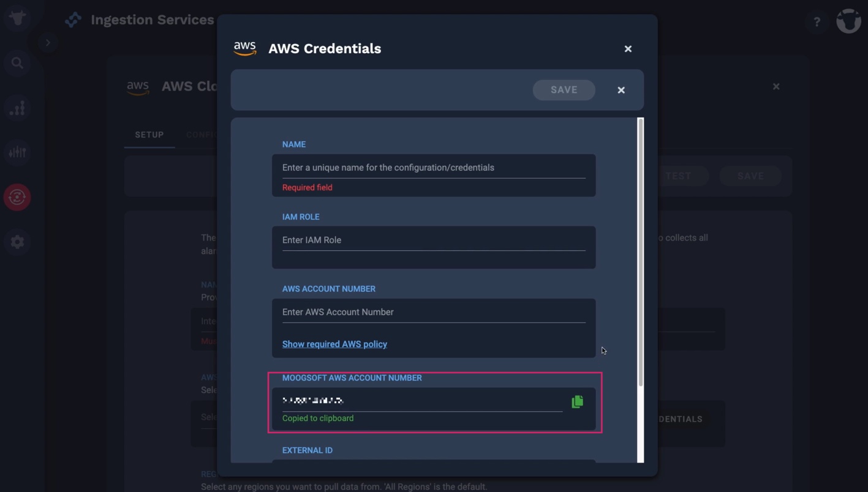
Task: Open the sliders tuning sidebar icon
Action: [17, 152]
